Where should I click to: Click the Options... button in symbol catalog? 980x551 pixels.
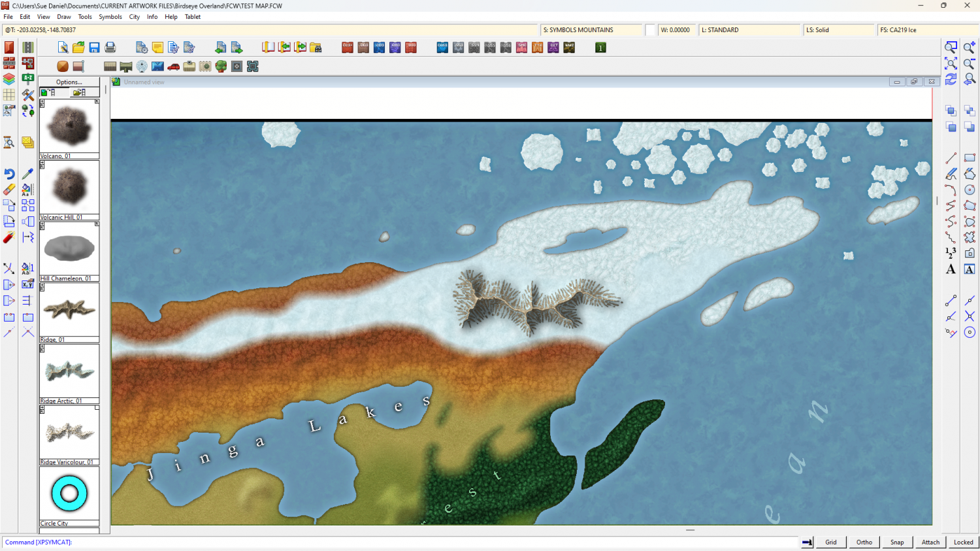pyautogui.click(x=69, y=82)
